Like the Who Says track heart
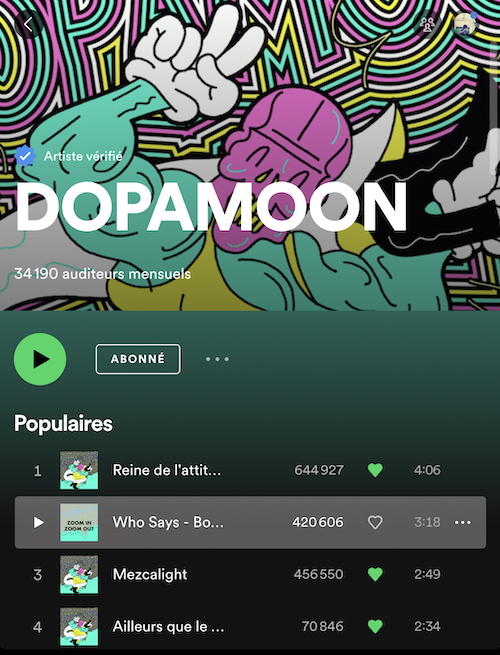The image size is (500, 655). (x=375, y=522)
